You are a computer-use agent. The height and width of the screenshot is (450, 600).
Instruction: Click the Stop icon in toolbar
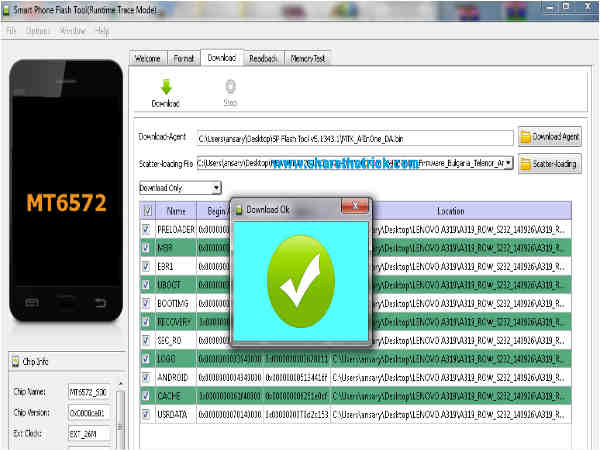(x=230, y=86)
